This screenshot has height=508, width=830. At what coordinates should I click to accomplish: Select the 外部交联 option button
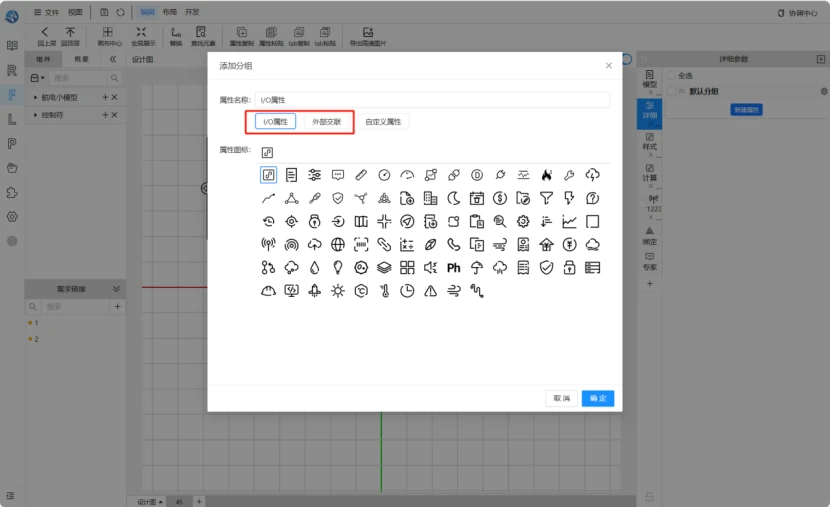(327, 122)
